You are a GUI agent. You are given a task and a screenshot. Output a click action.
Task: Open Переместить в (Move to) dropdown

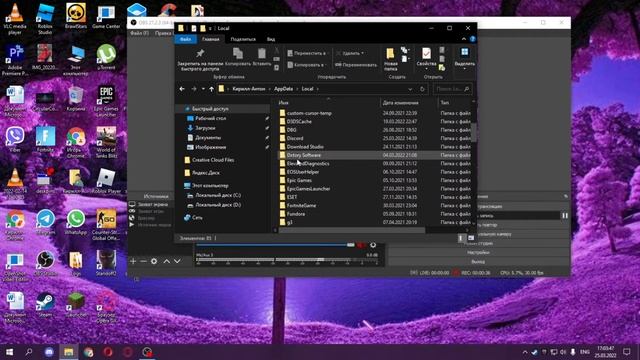coord(307,53)
